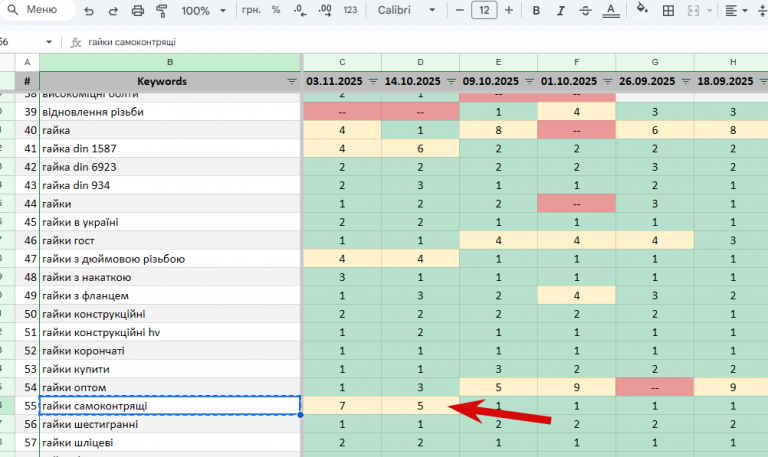Open the Calibri font dropdown
The image size is (768, 457).
coord(406,10)
